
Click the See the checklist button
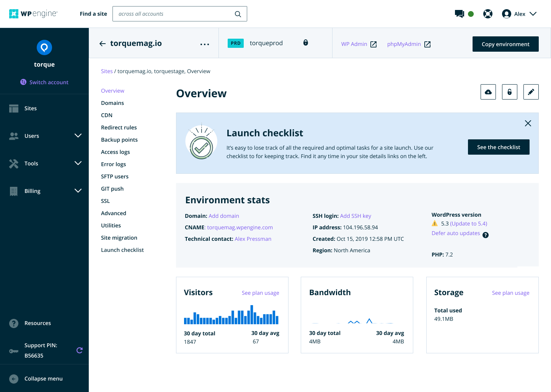coord(499,147)
